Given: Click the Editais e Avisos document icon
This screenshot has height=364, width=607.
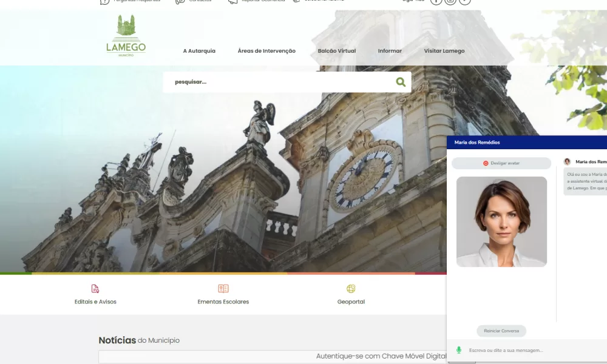Looking at the screenshot, I should pos(95,289).
